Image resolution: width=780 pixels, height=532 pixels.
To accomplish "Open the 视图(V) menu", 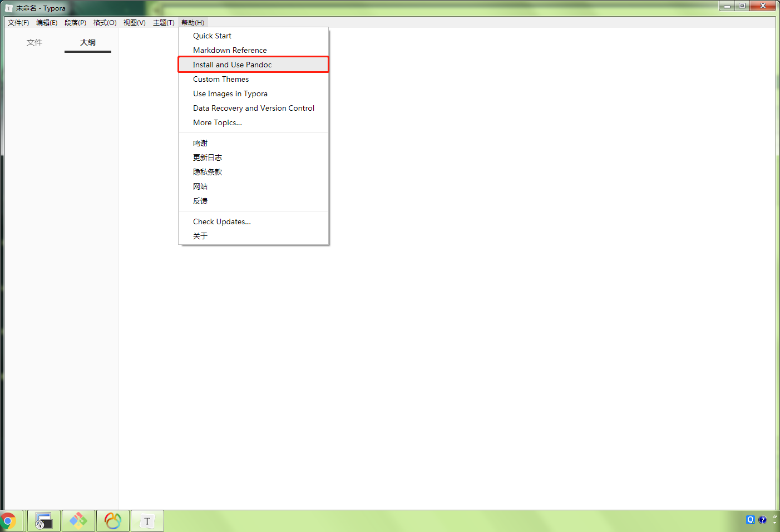I will coord(134,23).
